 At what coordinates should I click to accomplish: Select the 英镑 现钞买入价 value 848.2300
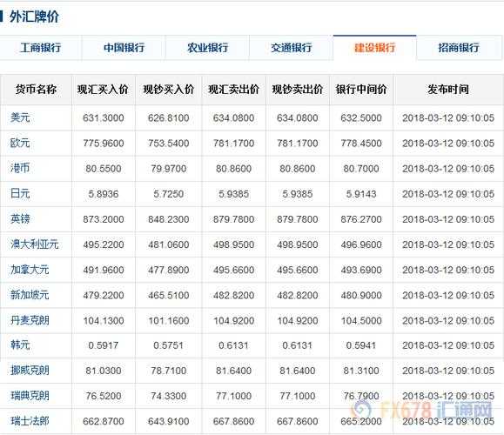point(168,219)
